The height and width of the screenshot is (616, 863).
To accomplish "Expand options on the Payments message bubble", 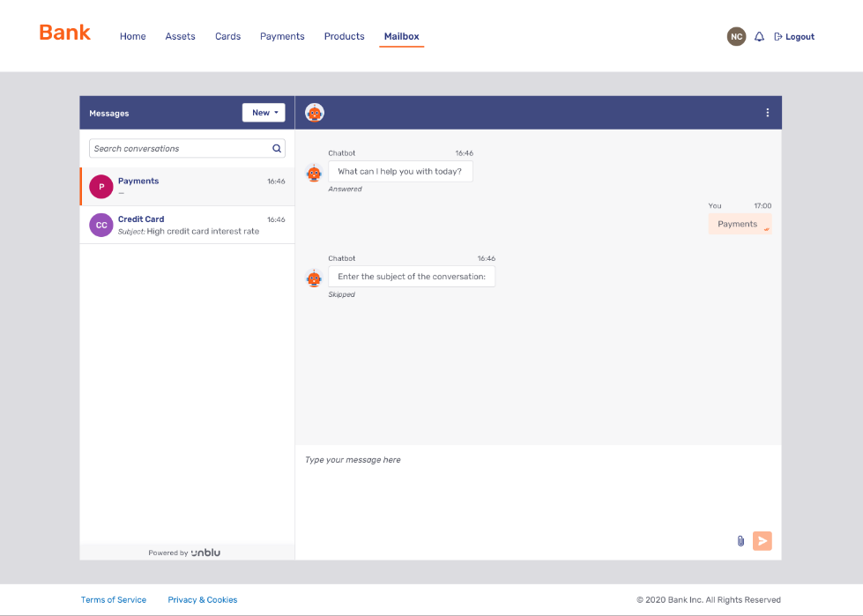I will (x=765, y=229).
